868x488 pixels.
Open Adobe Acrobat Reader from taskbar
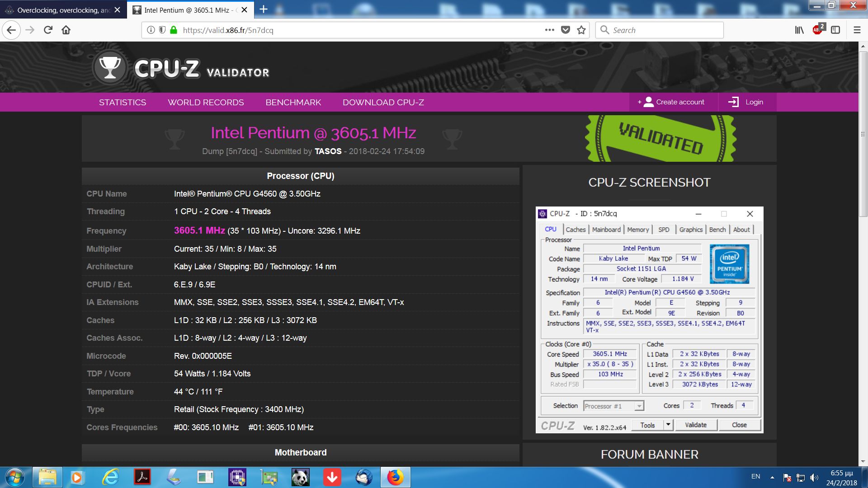click(x=142, y=478)
